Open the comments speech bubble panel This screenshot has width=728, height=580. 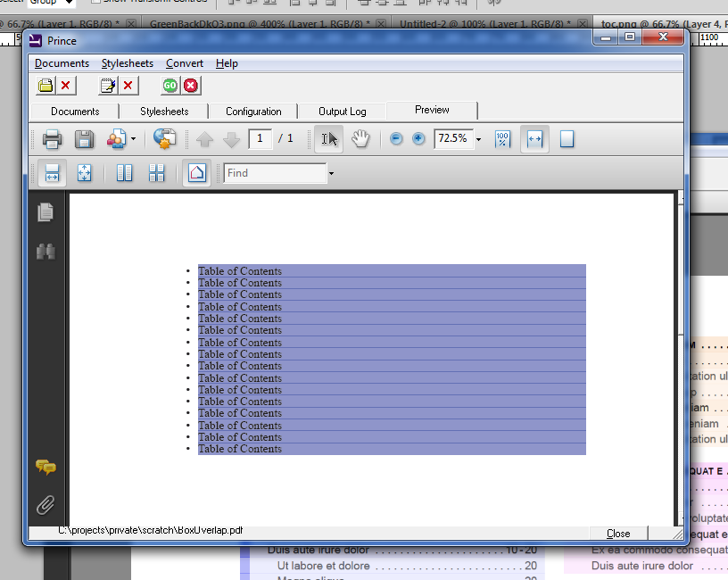coord(45,468)
